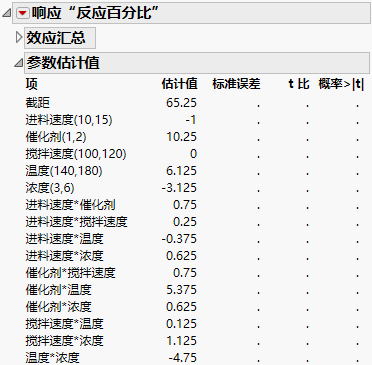Image resolution: width=372 pixels, height=365 pixels.
Task: Select the estimate value -0.375
Action: [179, 239]
